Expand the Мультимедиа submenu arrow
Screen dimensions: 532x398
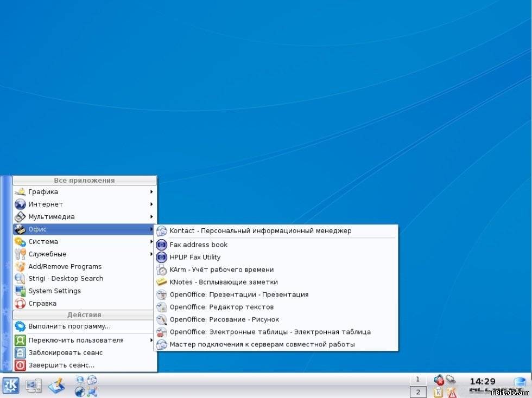[x=151, y=217]
